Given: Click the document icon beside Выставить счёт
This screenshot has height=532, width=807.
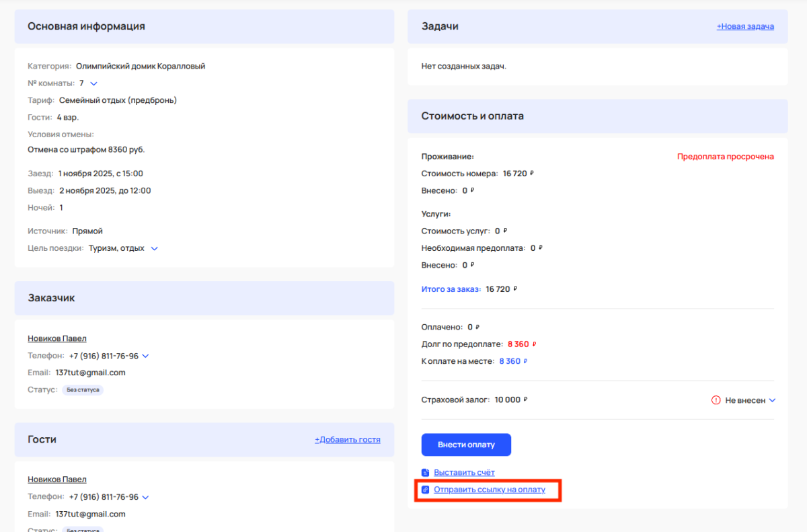Looking at the screenshot, I should tap(424, 472).
